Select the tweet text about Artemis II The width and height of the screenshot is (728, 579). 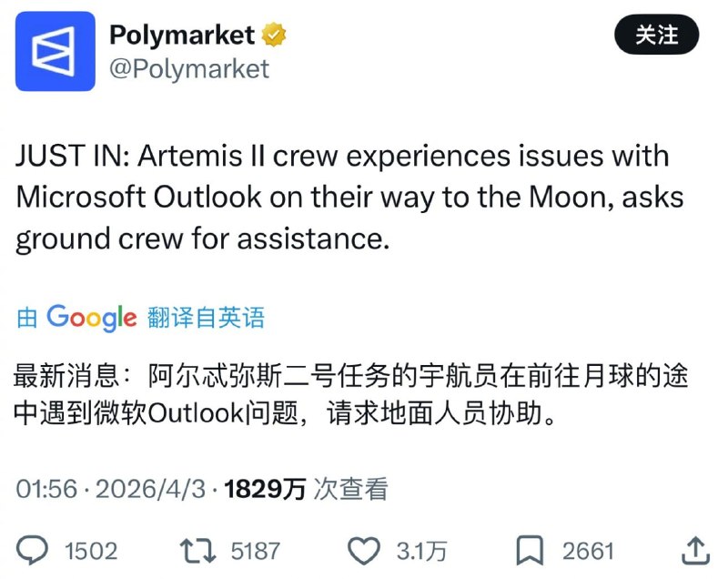(346, 197)
